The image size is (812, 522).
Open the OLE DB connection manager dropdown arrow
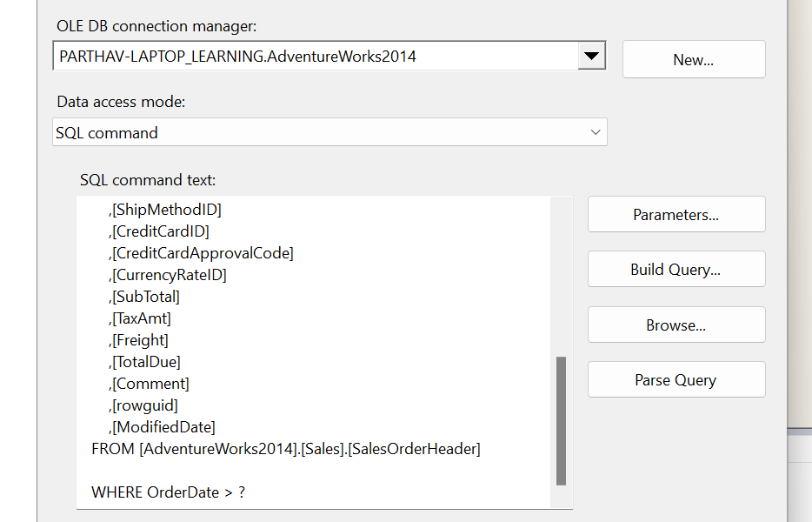tap(593, 55)
